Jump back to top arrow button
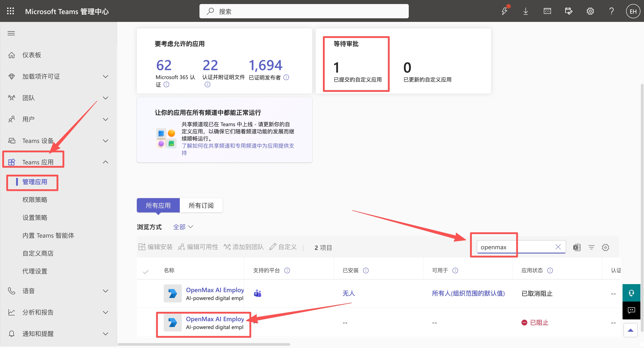 point(631,330)
